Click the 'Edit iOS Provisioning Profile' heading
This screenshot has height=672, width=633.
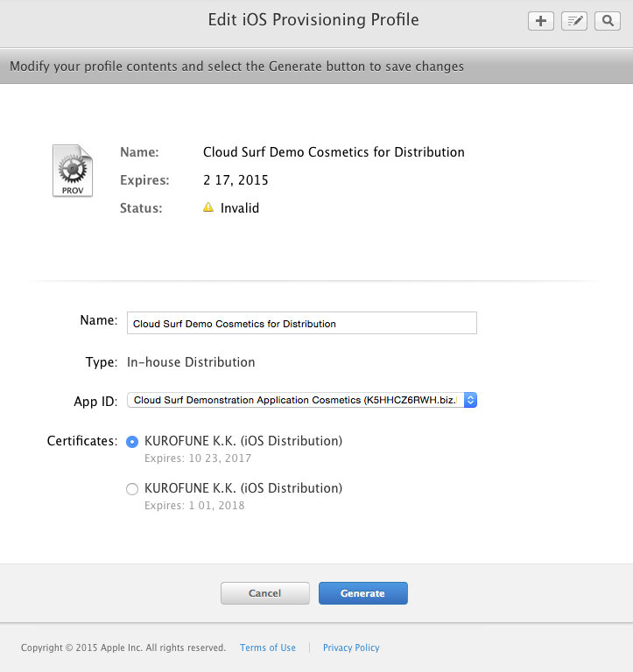point(313,20)
